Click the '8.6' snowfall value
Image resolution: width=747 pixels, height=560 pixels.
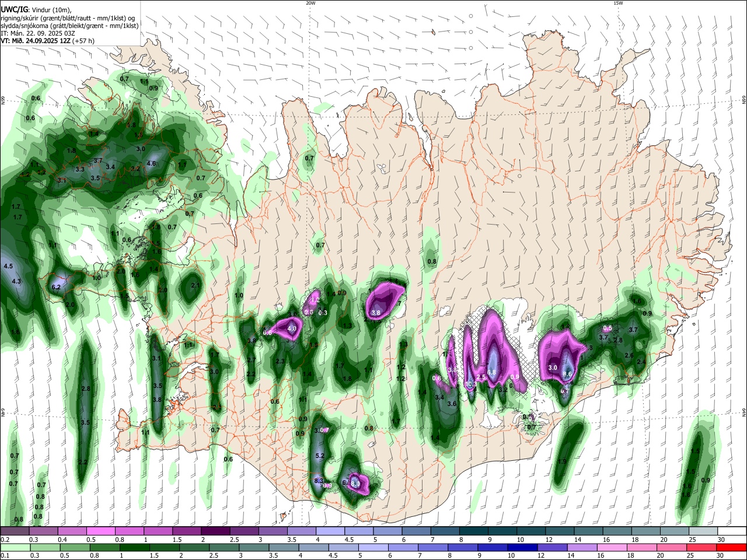click(x=567, y=374)
